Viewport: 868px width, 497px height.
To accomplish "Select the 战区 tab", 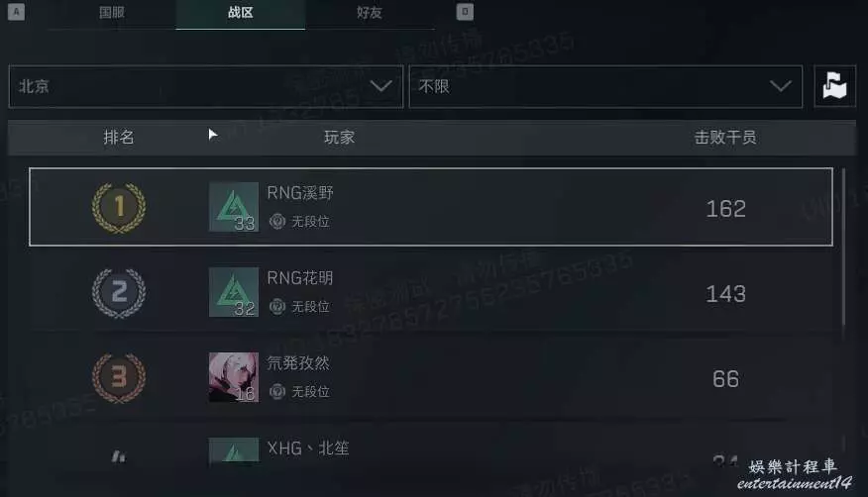I will click(x=240, y=12).
